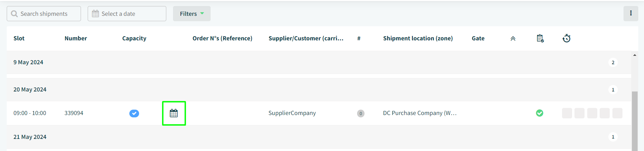Sort by Slot column header
Screen dimensions: 644x151
tap(19, 38)
